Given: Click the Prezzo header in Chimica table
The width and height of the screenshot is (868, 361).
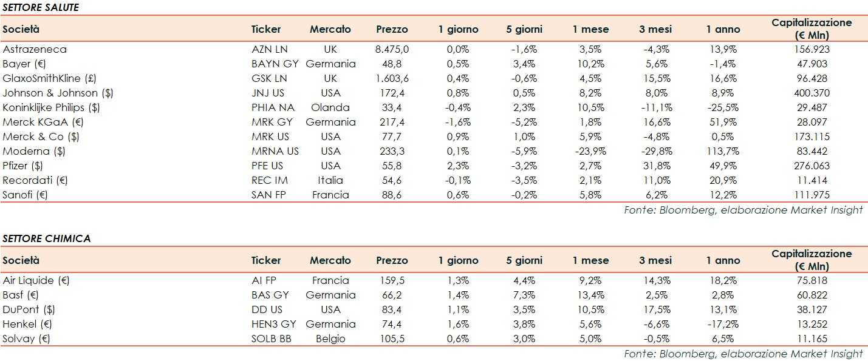Looking at the screenshot, I should pos(392,260).
